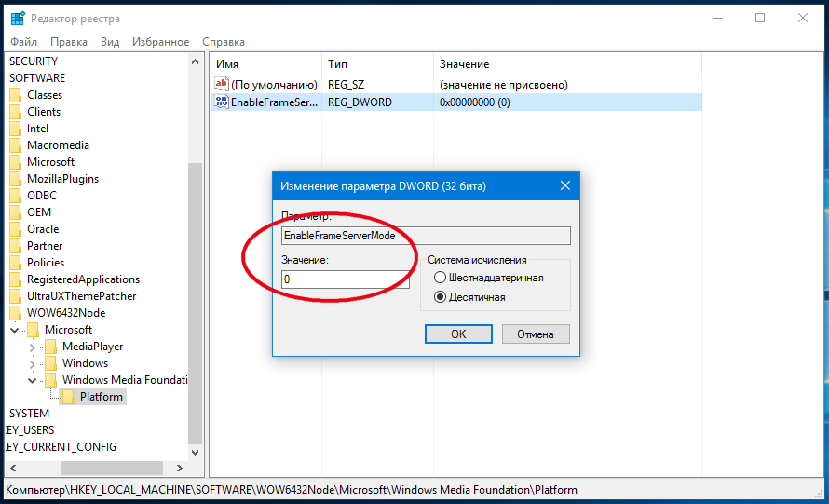Click the EnableFrameServerMode DWORD value icon
Viewport: 829px width, 504px height.
coord(222,102)
